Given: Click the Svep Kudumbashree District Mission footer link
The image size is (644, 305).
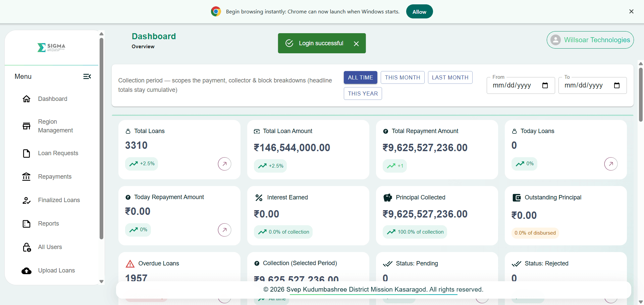Looking at the screenshot, I should point(374,290).
